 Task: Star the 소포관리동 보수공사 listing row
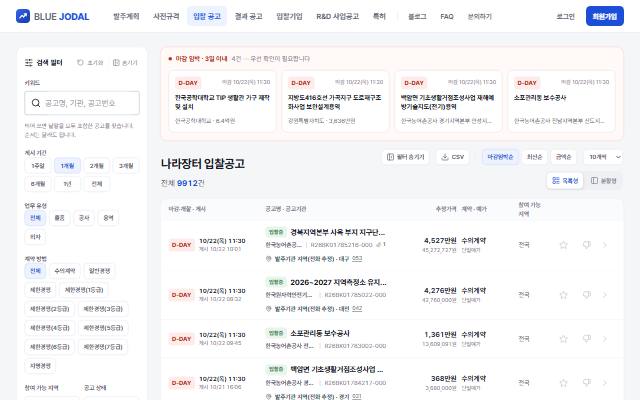(563, 339)
